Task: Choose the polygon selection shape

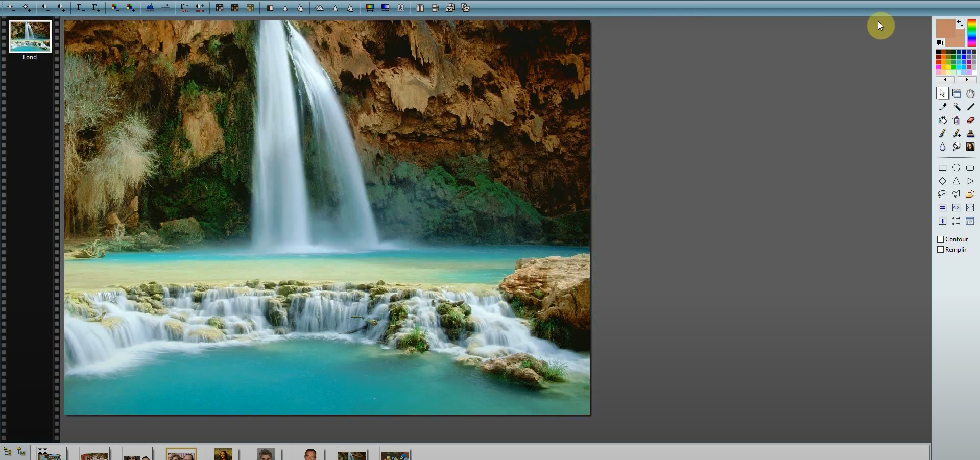Action: click(x=956, y=194)
